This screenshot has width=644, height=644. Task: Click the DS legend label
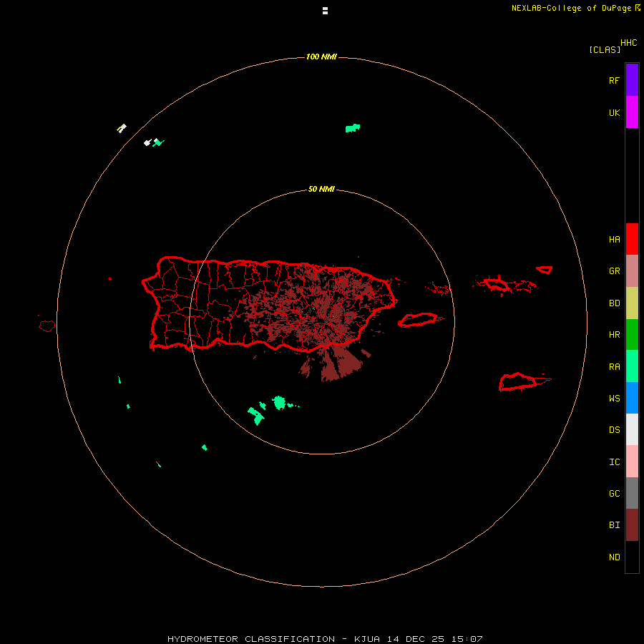614,429
